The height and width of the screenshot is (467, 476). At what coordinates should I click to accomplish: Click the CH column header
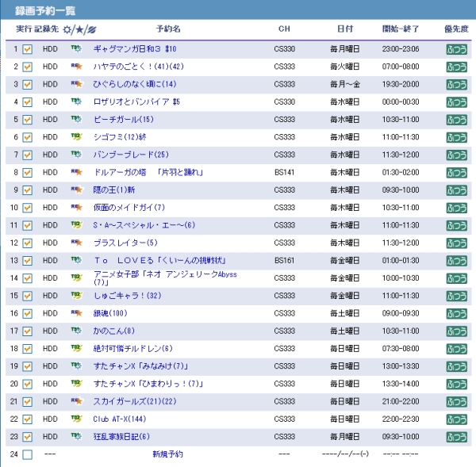click(284, 29)
